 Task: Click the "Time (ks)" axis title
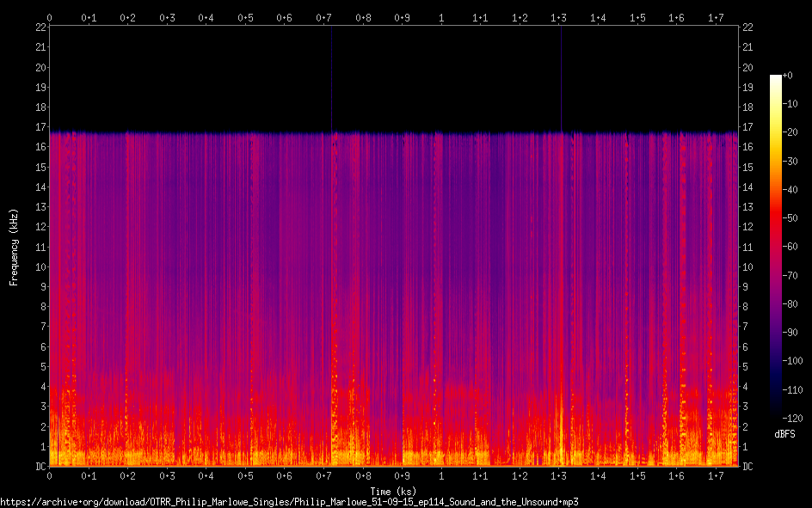click(x=393, y=491)
